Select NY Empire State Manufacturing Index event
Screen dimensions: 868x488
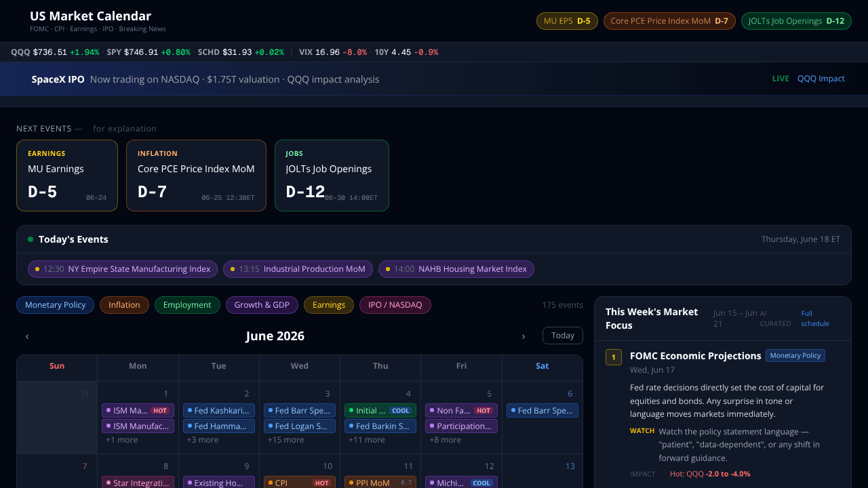coord(123,269)
